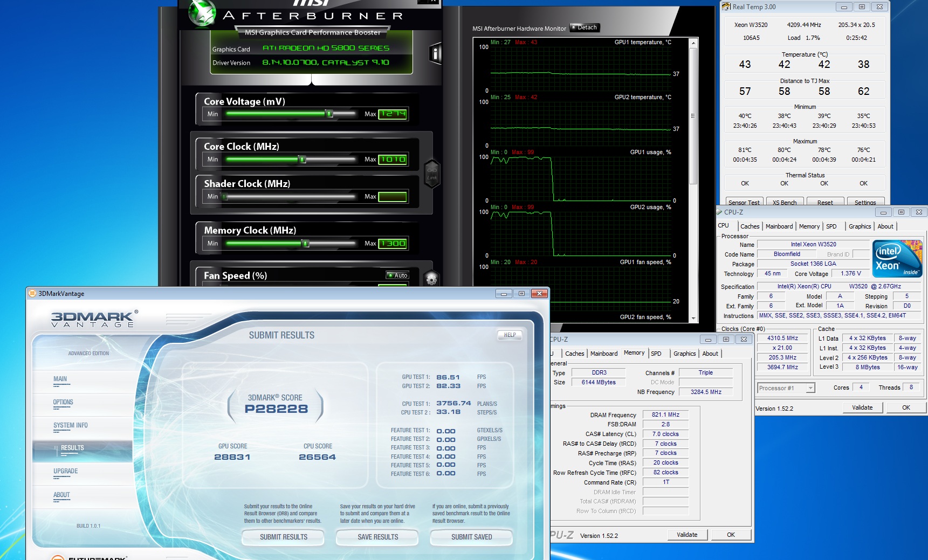Open 3DMark SYSTEM INFO page
This screenshot has height=560, width=928.
tap(70, 425)
